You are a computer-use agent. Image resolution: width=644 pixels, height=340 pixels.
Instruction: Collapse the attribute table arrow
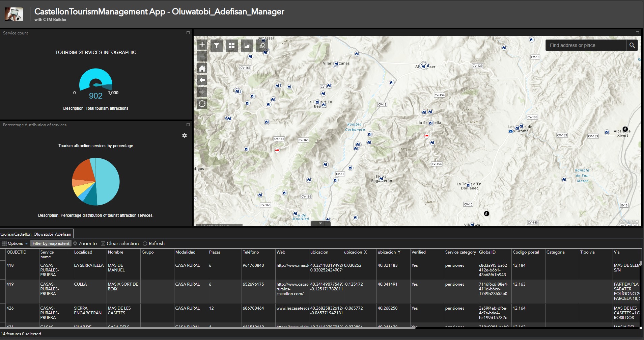coord(320,224)
